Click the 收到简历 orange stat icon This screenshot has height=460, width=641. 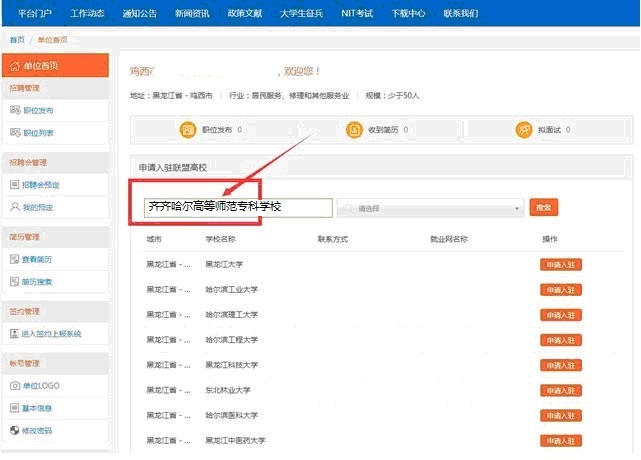(354, 129)
